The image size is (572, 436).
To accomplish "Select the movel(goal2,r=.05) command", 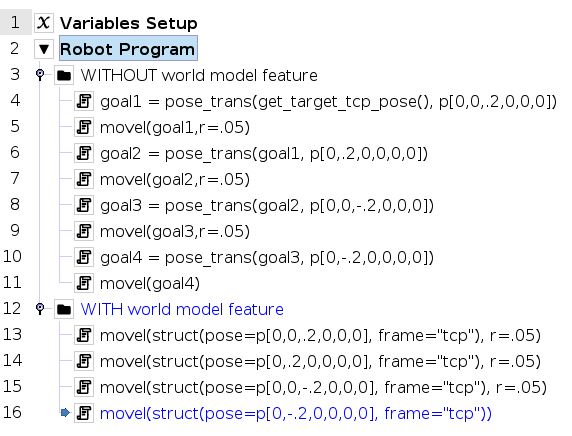I will [x=175, y=180].
